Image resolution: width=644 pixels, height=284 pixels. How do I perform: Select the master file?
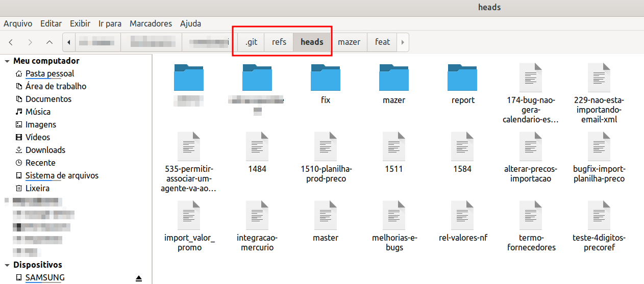click(x=326, y=216)
